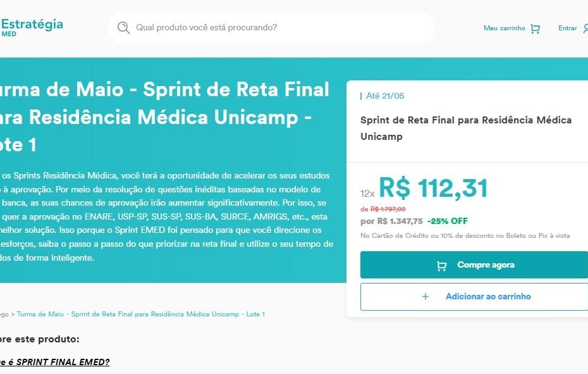
Task: Click the Compre agora button
Action: pyautogui.click(x=474, y=265)
